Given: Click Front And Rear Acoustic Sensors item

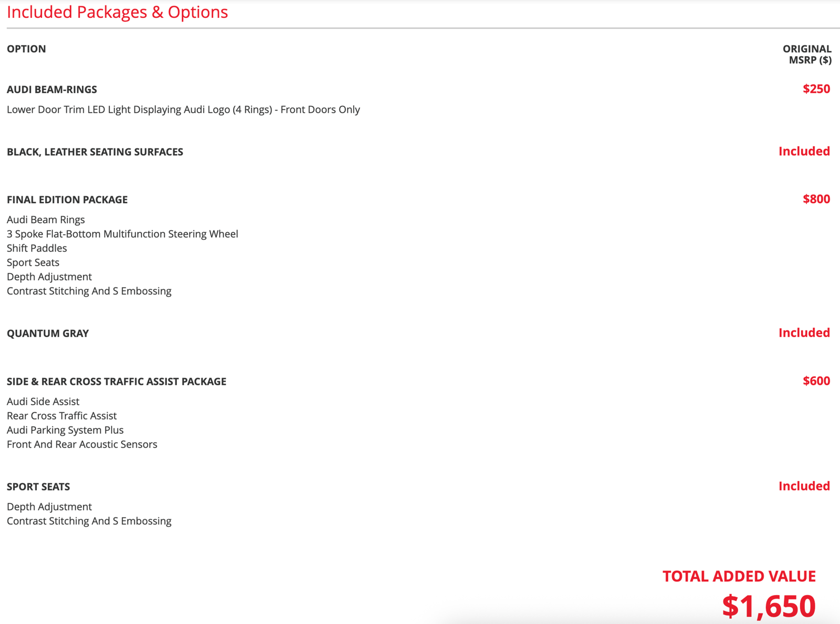Looking at the screenshot, I should click(x=82, y=444).
